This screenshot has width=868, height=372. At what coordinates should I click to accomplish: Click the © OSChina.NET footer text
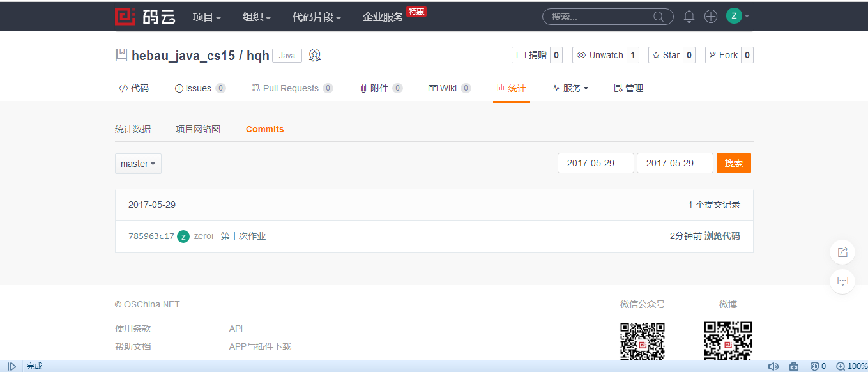point(148,304)
